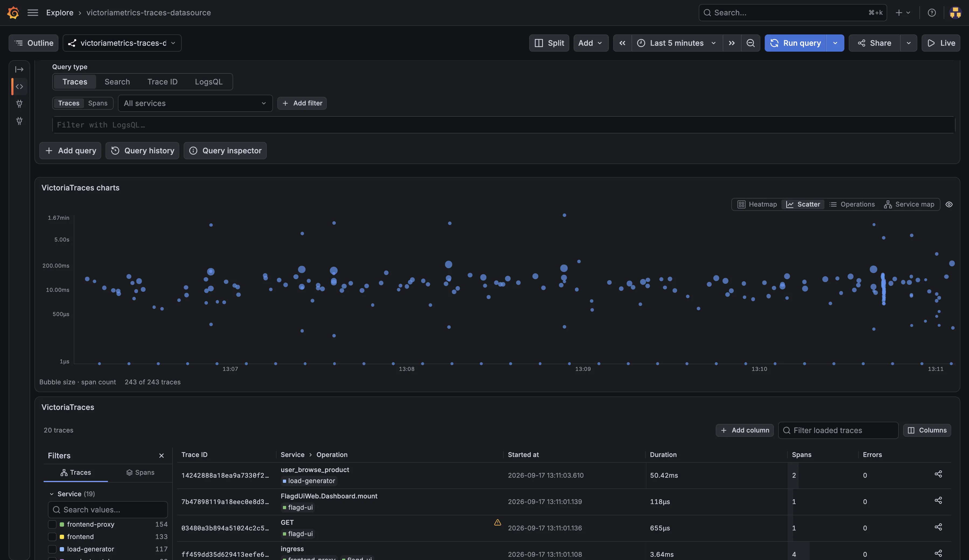The image size is (969, 560).
Task: Open the Traces tab in Filters
Action: tap(76, 472)
